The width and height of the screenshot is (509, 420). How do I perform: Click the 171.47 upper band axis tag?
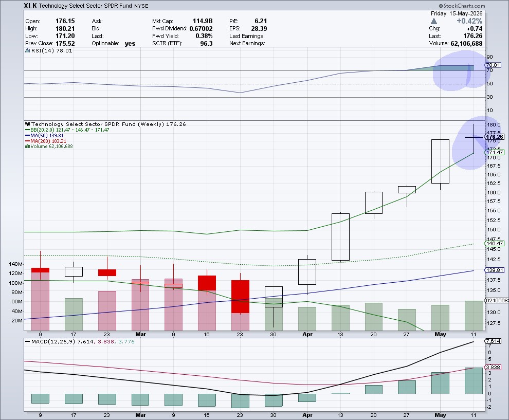click(495, 152)
